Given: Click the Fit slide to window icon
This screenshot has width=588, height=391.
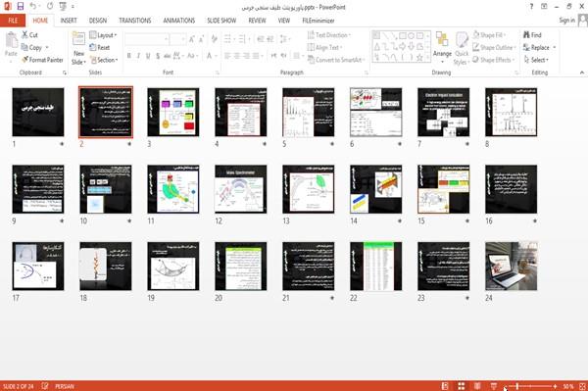Looking at the screenshot, I should (582, 386).
